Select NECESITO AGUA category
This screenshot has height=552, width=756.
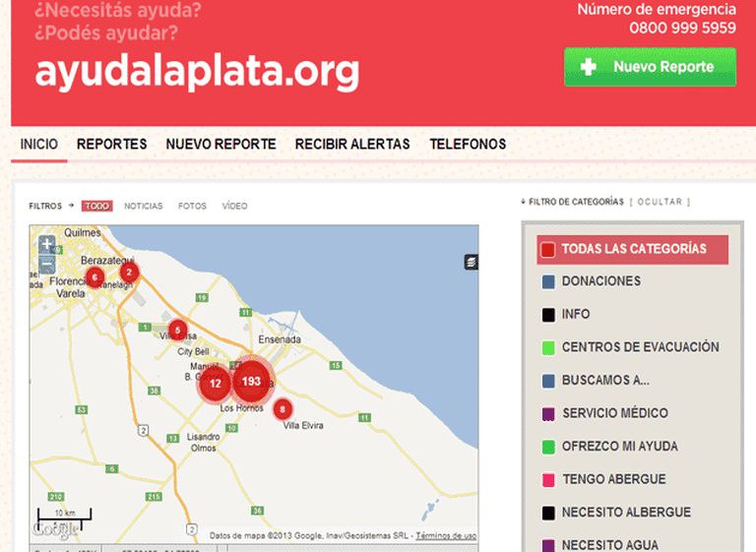pyautogui.click(x=600, y=545)
